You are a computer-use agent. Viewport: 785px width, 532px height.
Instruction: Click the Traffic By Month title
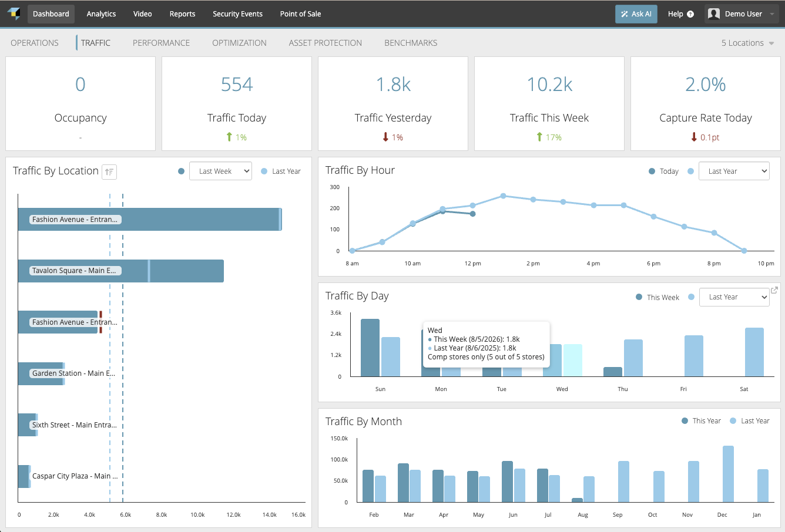point(364,422)
